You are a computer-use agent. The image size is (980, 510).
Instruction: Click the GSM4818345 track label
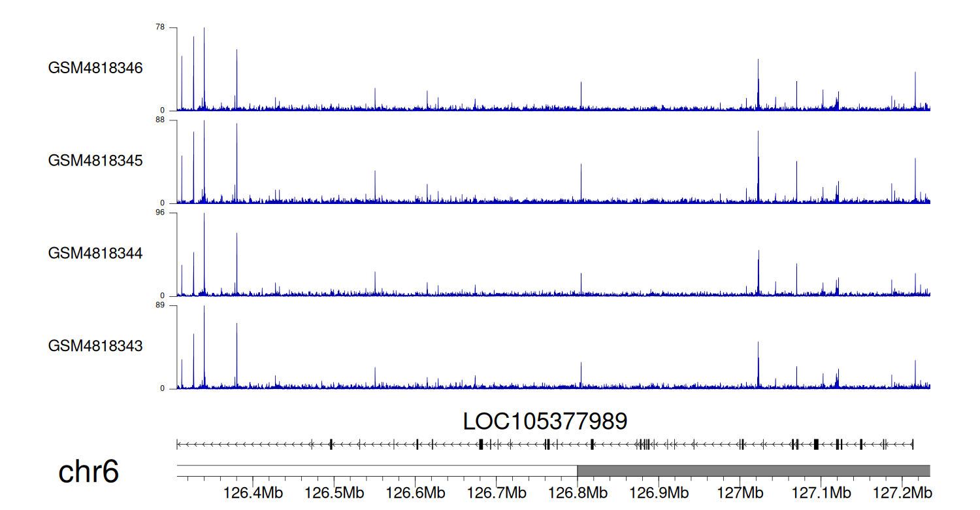[x=95, y=161]
